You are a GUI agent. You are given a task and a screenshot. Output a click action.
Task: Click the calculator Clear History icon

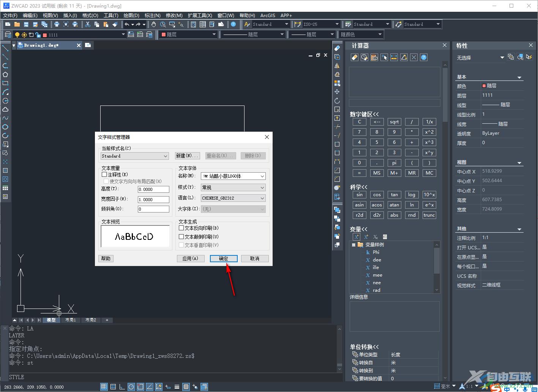(x=364, y=58)
